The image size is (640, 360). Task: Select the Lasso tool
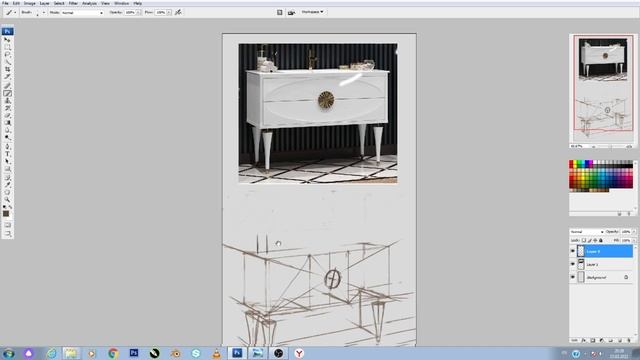(7, 54)
